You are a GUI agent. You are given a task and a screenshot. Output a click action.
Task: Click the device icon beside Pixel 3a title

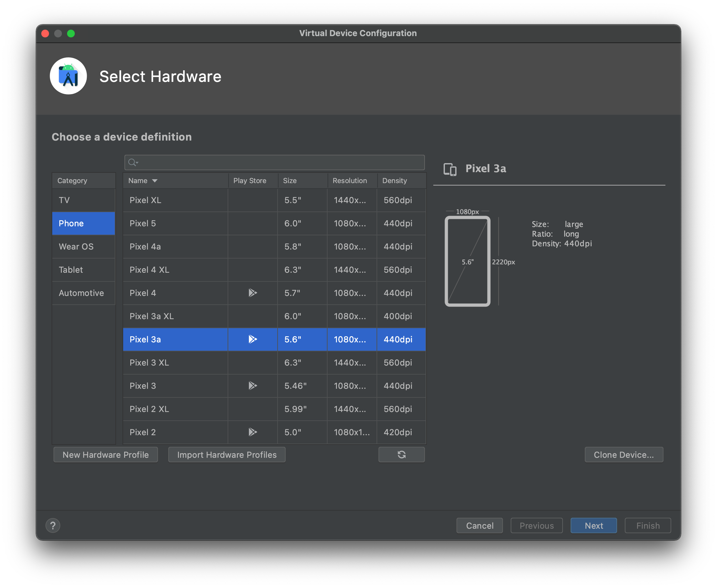(x=450, y=169)
